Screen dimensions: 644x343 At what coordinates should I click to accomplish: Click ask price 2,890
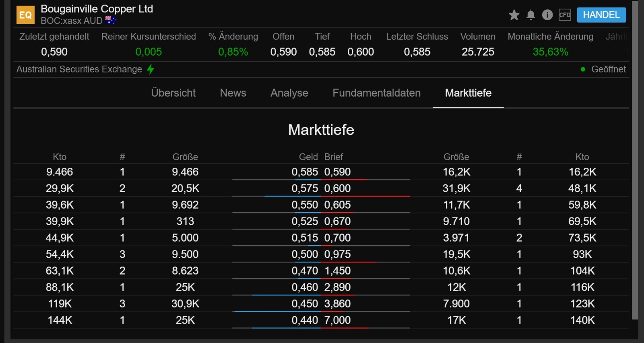coord(337,287)
